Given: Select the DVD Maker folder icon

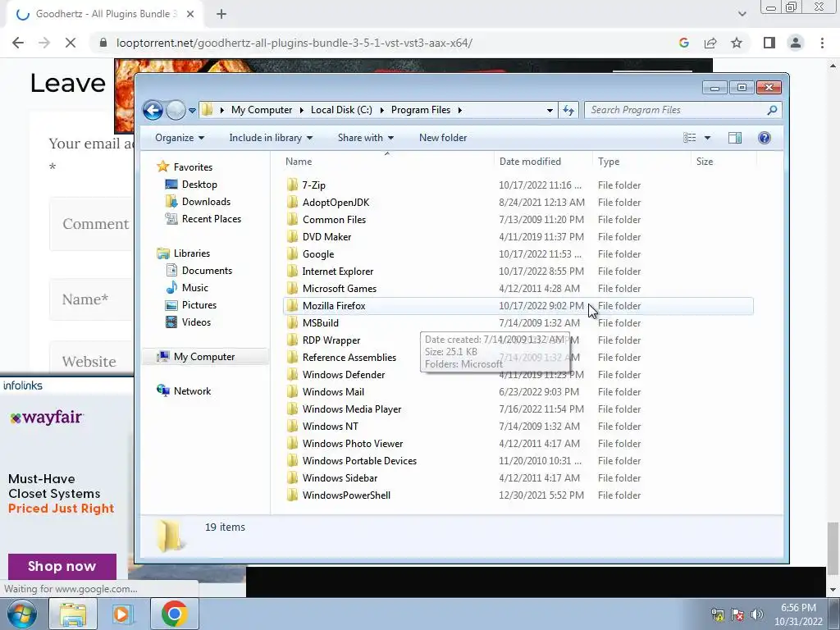Looking at the screenshot, I should pos(292,236).
